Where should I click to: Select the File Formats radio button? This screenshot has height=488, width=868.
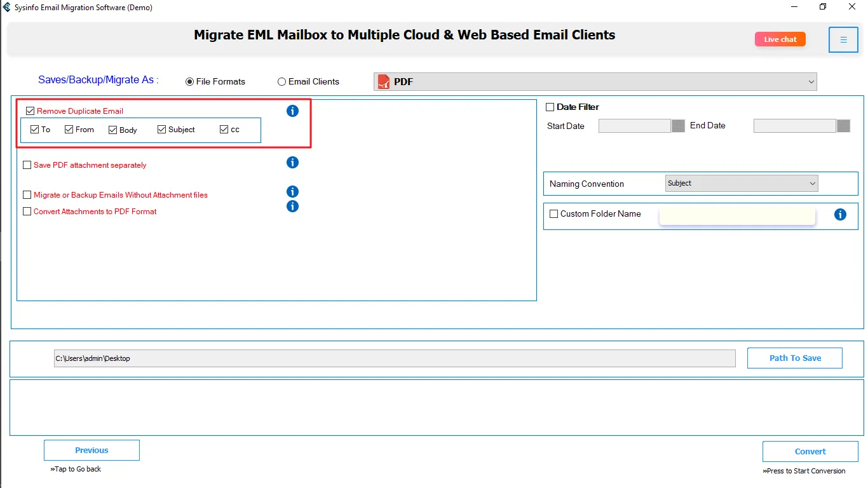pyautogui.click(x=189, y=82)
